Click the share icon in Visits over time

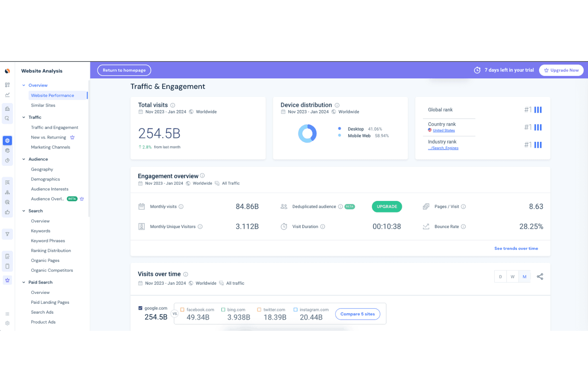pos(540,277)
